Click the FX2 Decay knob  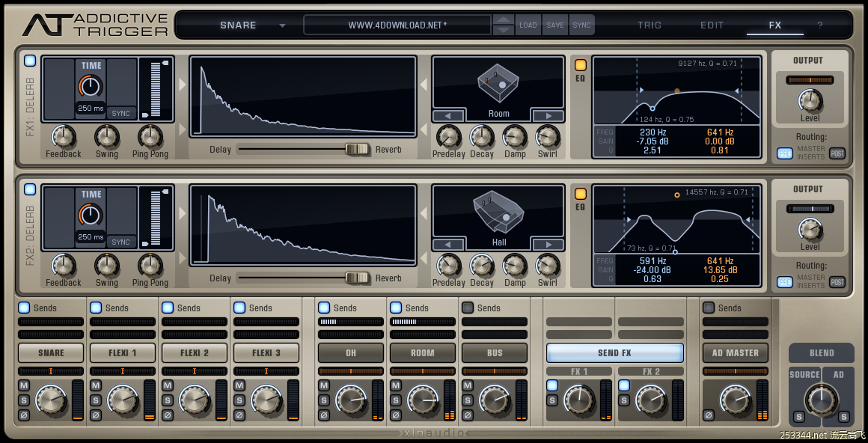pos(482,265)
